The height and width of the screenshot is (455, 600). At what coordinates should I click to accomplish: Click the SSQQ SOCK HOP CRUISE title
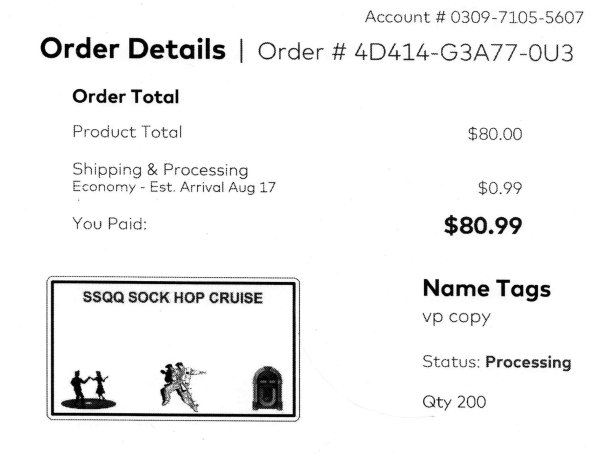173,298
